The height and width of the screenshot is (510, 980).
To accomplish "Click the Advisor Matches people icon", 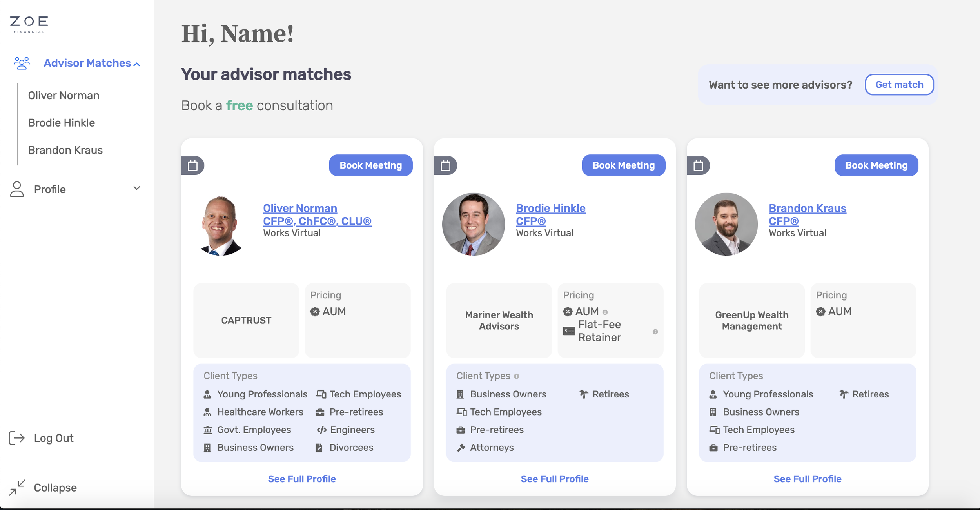I will pos(22,63).
